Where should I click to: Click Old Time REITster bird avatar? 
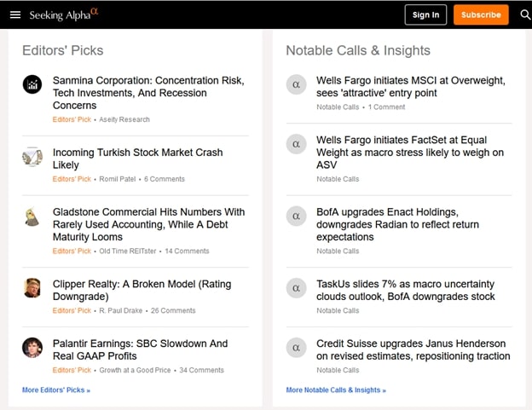click(32, 217)
